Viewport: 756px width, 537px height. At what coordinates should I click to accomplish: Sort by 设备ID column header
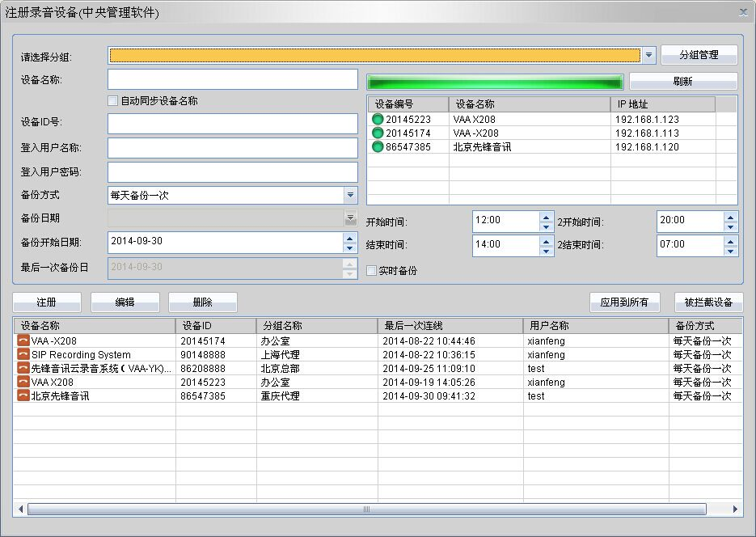216,326
